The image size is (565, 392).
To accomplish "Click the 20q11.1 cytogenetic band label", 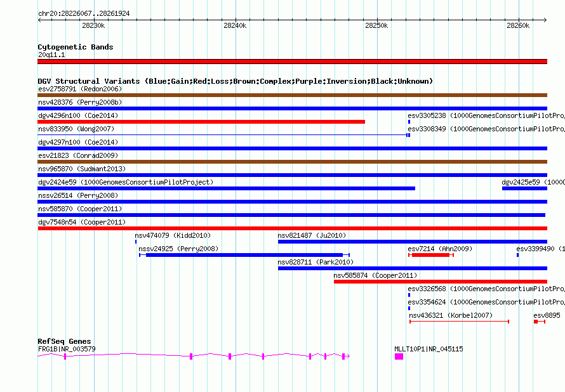I will (x=51, y=55).
